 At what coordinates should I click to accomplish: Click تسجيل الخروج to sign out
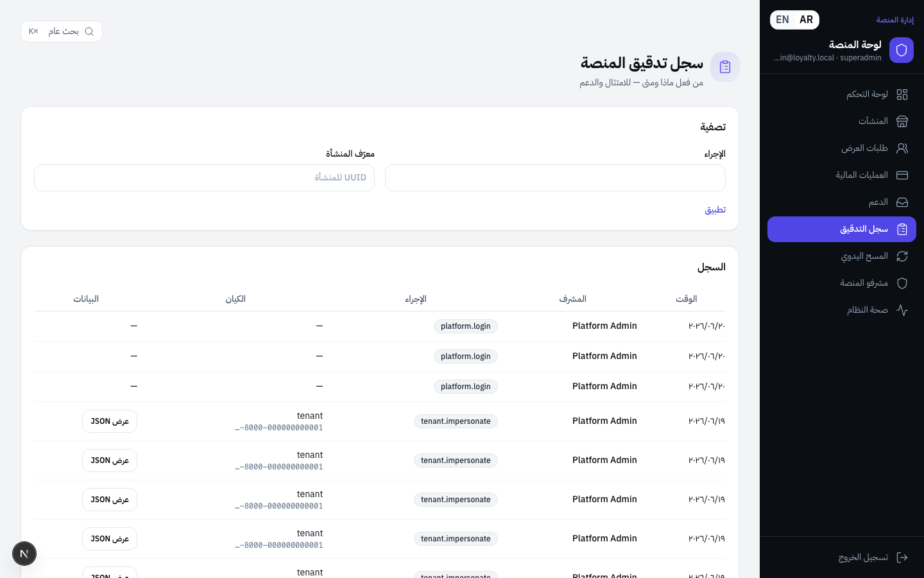point(842,557)
